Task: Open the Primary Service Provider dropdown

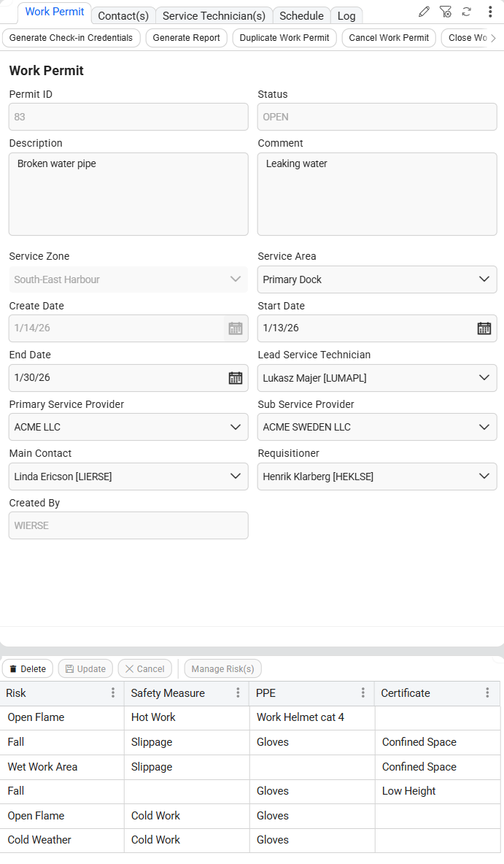Action: (235, 427)
